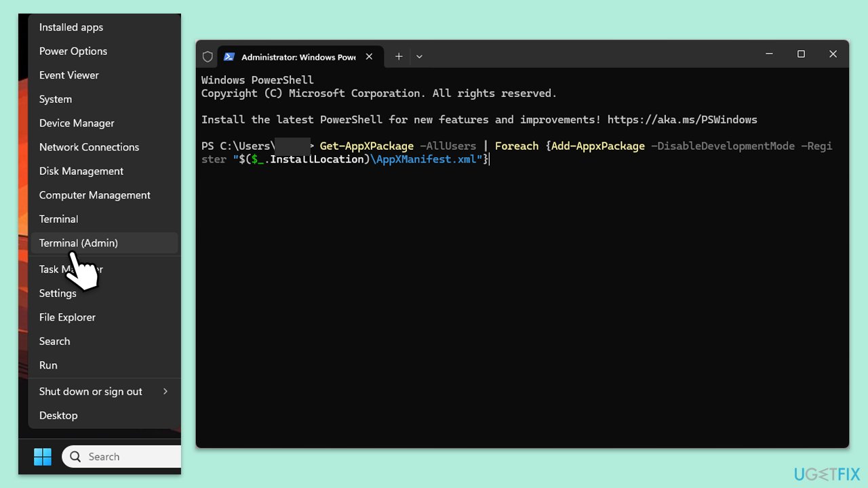Open Disk Management
This screenshot has height=488, width=868.
[104, 171]
